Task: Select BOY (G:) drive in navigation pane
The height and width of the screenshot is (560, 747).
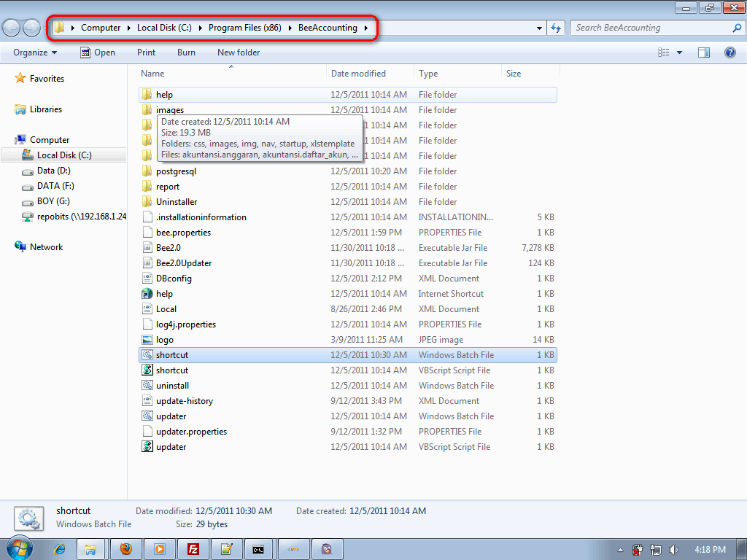Action: click(53, 201)
